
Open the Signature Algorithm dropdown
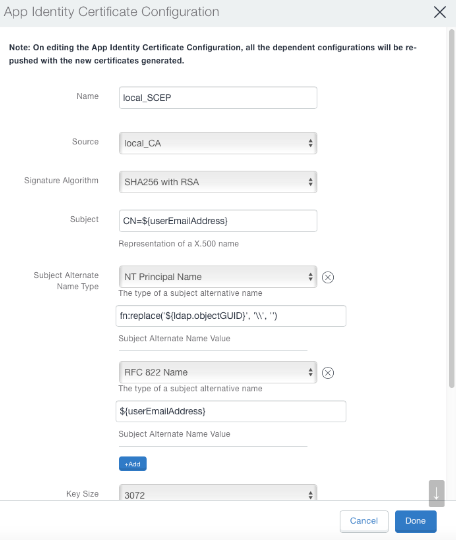[218, 182]
